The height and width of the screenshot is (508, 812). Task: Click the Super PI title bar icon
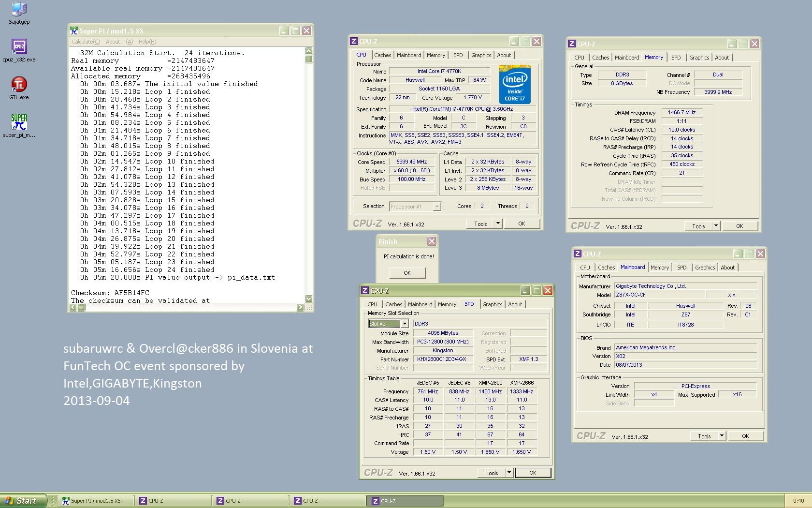coord(74,30)
